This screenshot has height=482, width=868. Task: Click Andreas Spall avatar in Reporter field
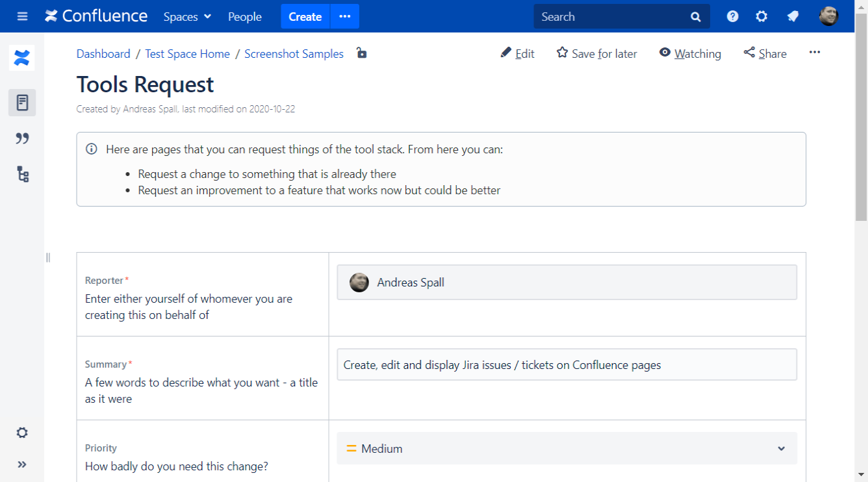pyautogui.click(x=359, y=282)
